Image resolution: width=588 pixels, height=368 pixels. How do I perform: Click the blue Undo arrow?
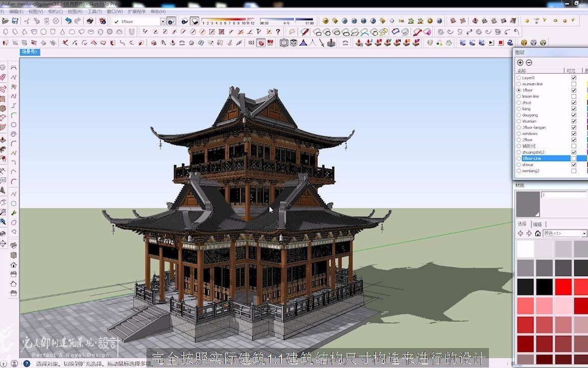pos(68,21)
